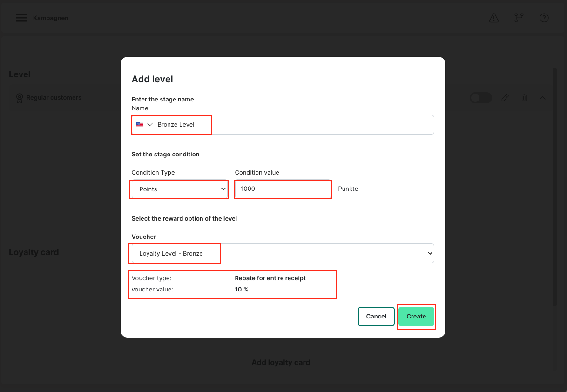
Task: Open the help question mark icon
Action: coord(544,18)
